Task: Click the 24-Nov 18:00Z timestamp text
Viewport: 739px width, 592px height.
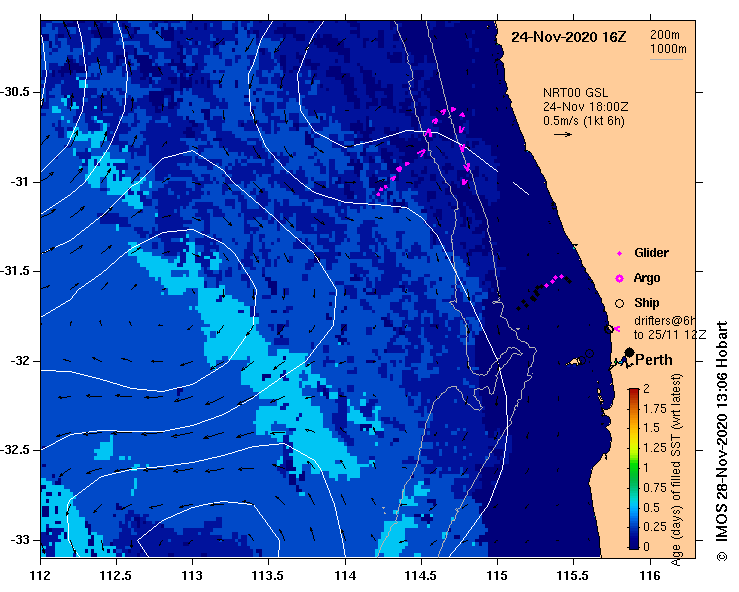Action: click(x=585, y=107)
